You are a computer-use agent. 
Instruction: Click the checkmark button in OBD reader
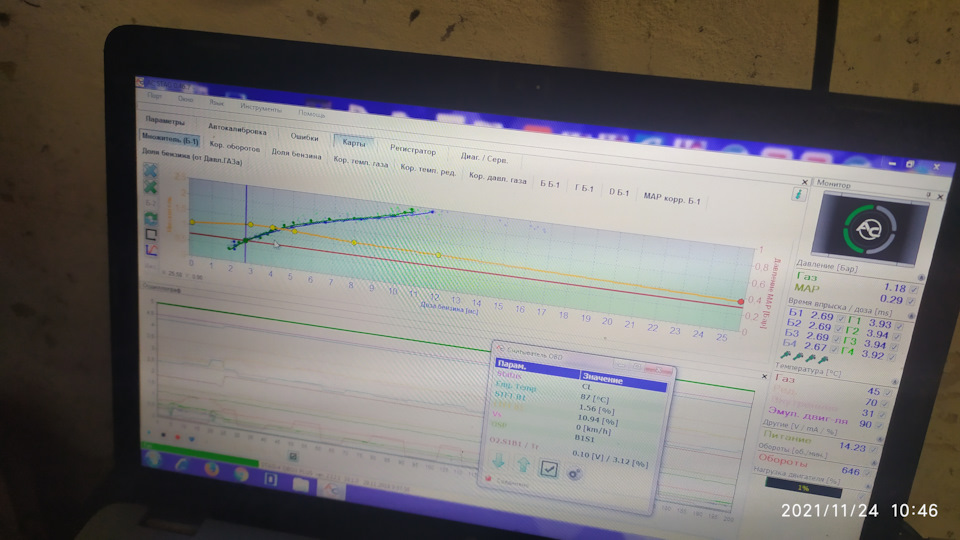point(549,469)
